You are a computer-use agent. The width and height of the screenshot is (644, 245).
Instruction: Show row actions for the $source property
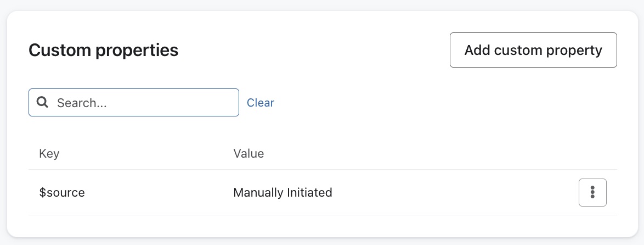click(592, 192)
